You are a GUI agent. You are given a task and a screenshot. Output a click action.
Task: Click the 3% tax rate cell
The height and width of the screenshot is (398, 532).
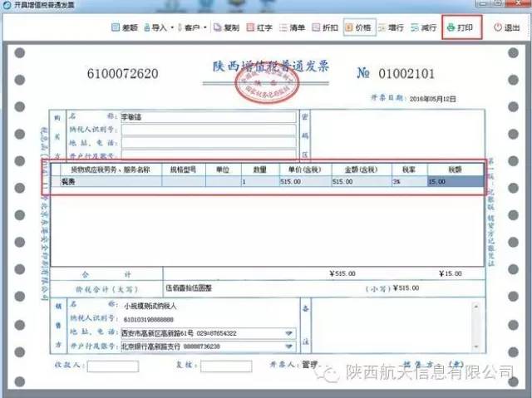(x=410, y=182)
